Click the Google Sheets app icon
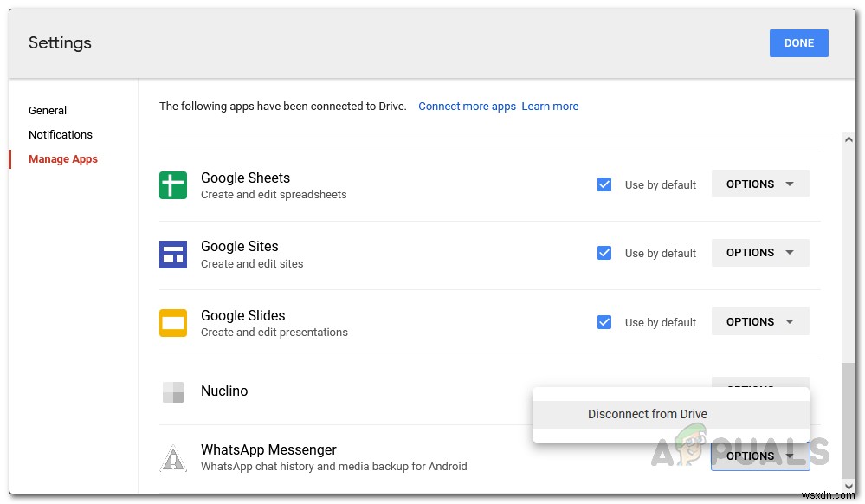This screenshot has height=504, width=865. pos(173,185)
